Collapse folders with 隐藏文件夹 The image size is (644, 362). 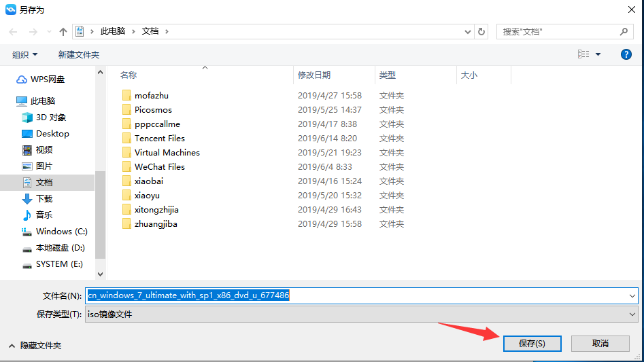[35, 346]
